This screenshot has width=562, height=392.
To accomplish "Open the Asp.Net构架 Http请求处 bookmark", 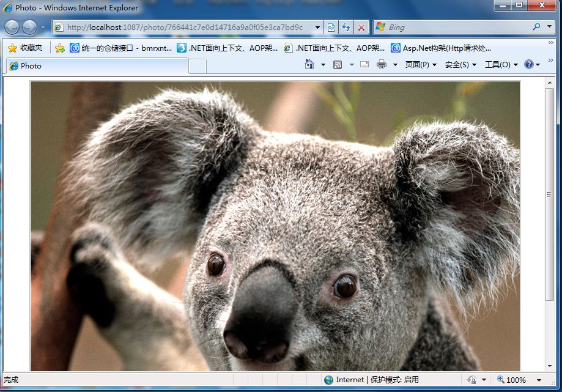I will click(441, 48).
